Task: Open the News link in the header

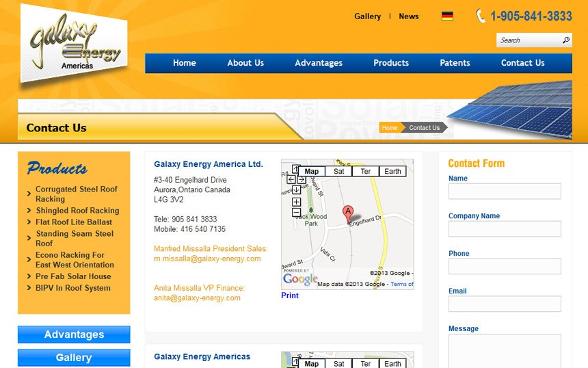Action: point(409,16)
